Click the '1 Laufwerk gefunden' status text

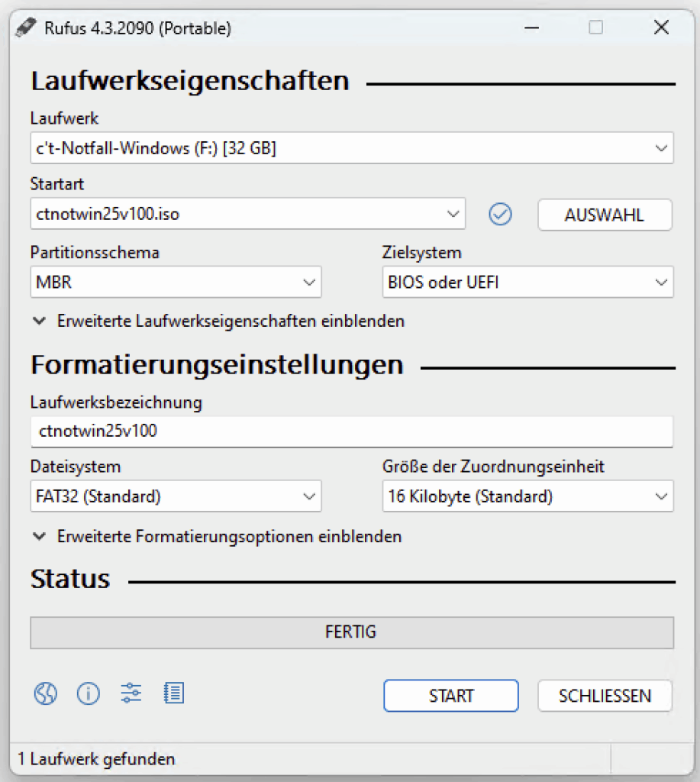click(x=97, y=759)
